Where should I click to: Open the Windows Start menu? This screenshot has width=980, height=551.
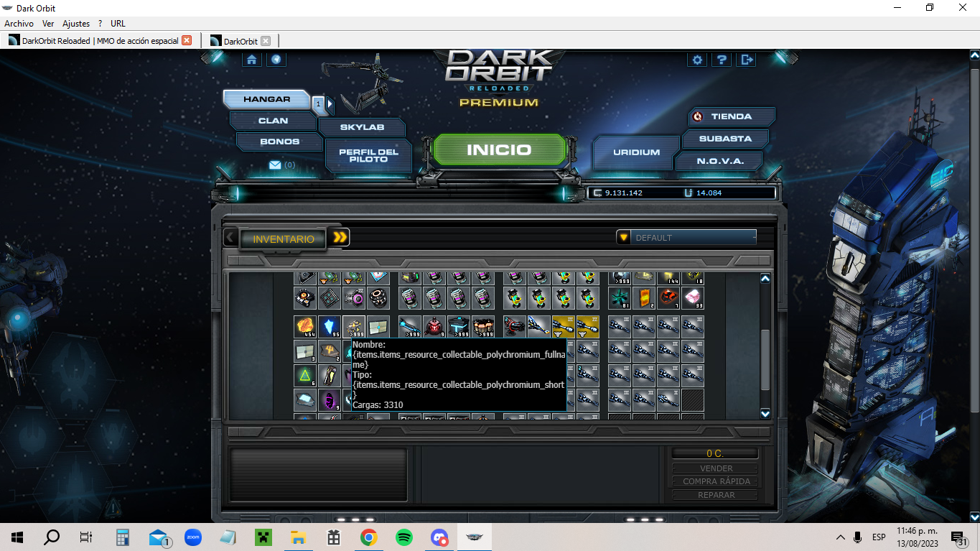coord(17,537)
